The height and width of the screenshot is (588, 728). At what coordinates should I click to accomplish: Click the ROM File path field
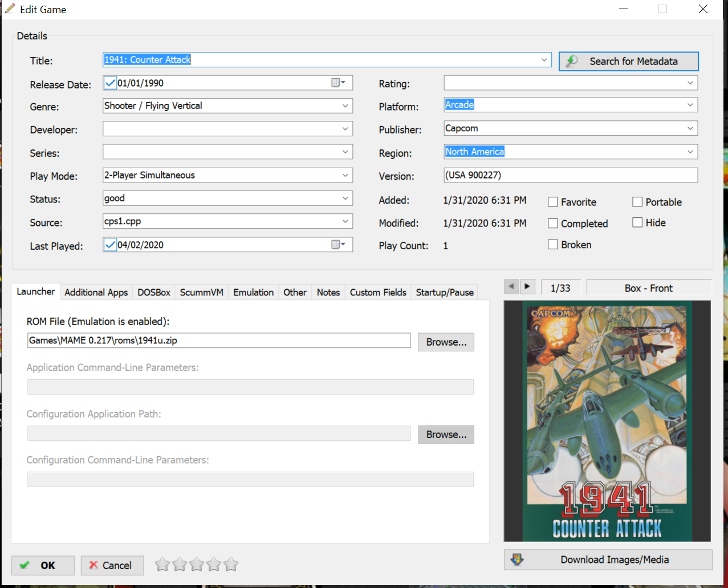[x=219, y=340]
